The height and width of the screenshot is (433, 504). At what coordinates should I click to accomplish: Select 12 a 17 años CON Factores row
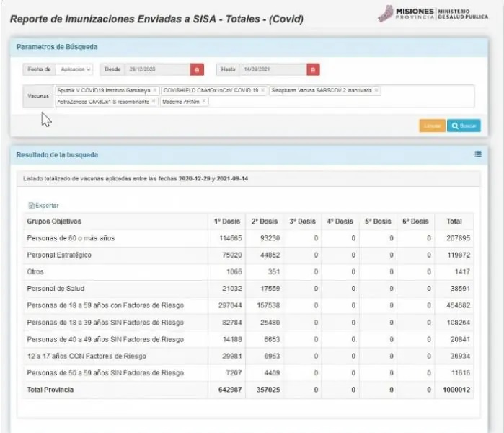[x=248, y=356]
